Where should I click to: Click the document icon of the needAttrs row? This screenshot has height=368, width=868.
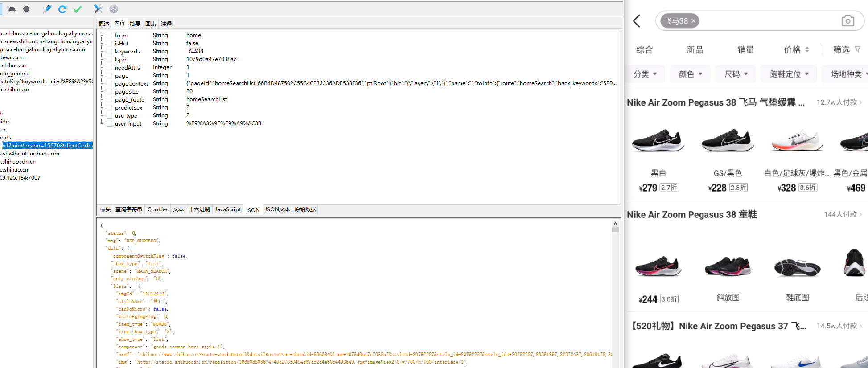click(109, 67)
